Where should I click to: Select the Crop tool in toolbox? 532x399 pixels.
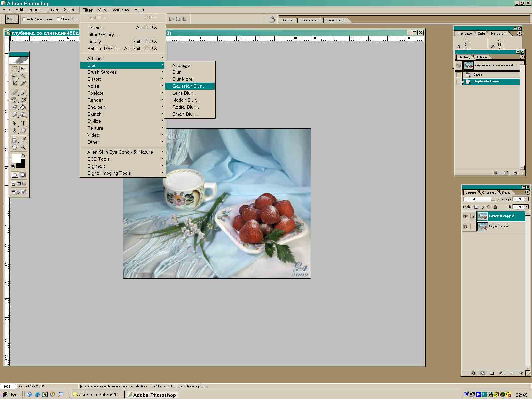tap(15, 83)
